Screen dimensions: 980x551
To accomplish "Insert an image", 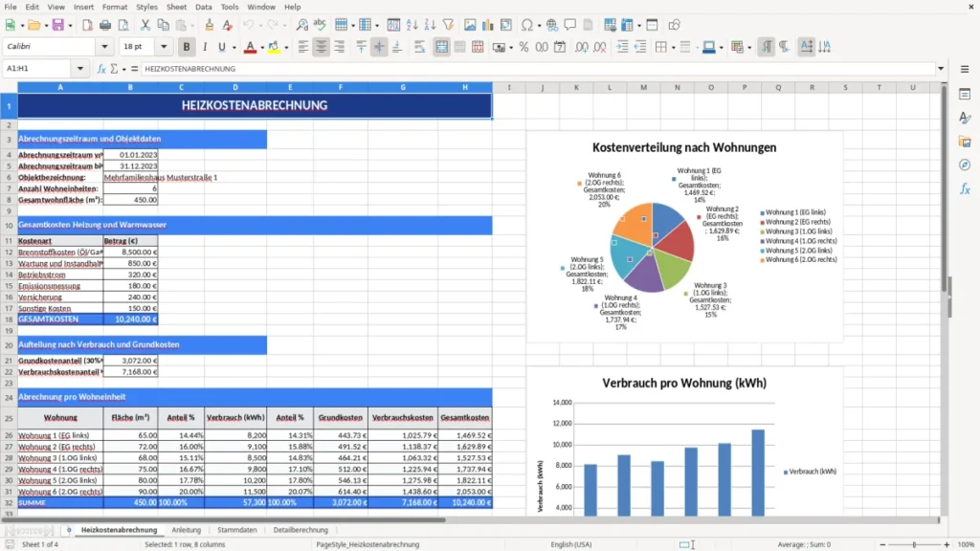I will tap(470, 25).
